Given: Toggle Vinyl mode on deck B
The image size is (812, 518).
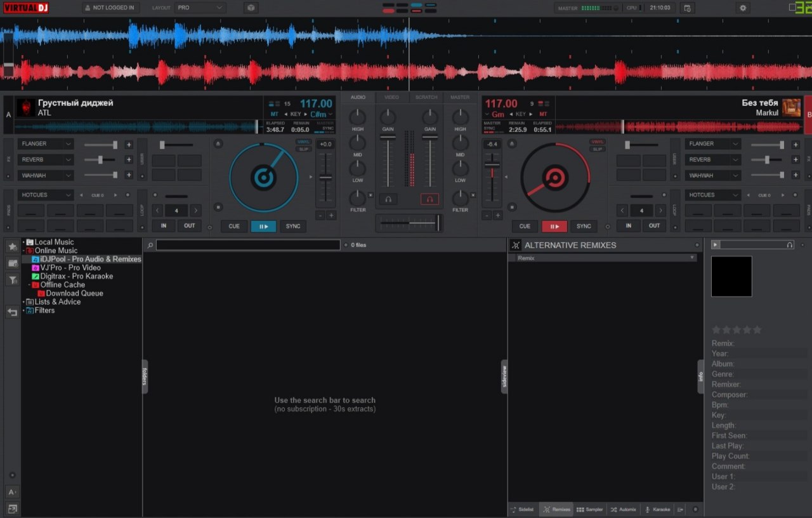Looking at the screenshot, I should click(x=597, y=142).
